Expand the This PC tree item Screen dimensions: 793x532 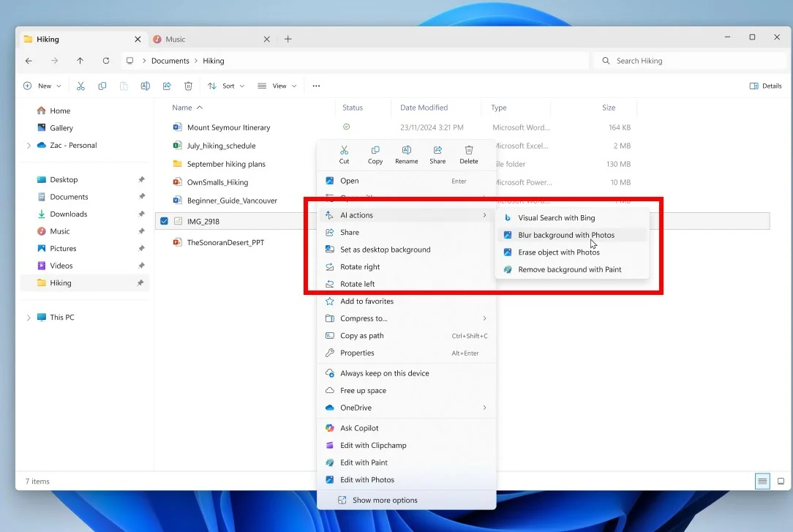(29, 317)
